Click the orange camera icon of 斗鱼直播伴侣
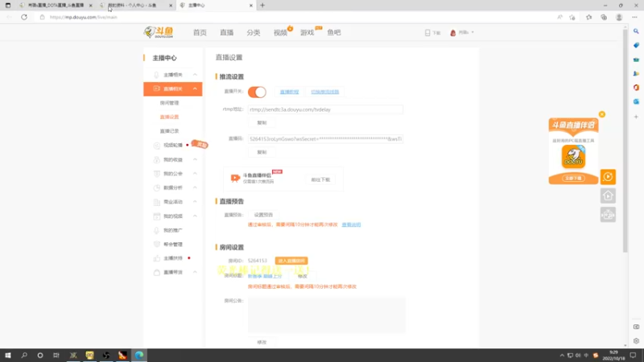 (235, 178)
